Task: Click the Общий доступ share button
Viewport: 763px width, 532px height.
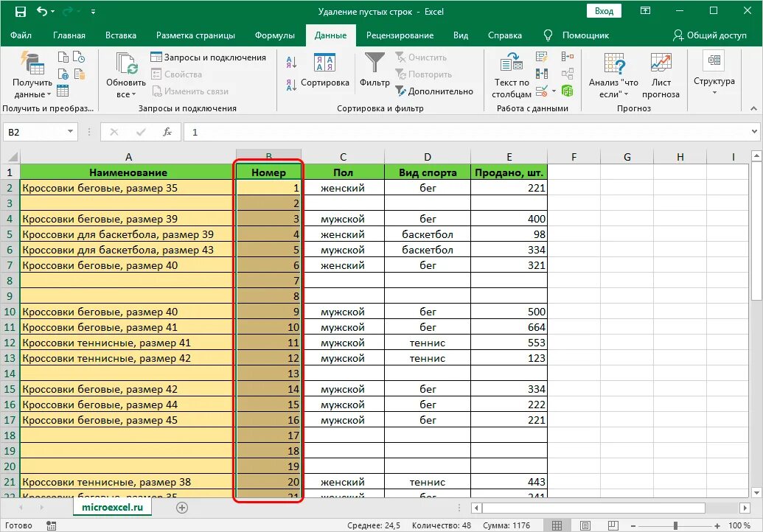Action: click(x=709, y=35)
